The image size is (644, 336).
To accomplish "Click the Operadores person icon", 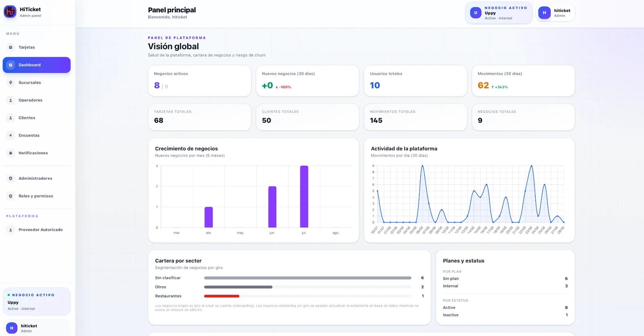I will [10, 100].
